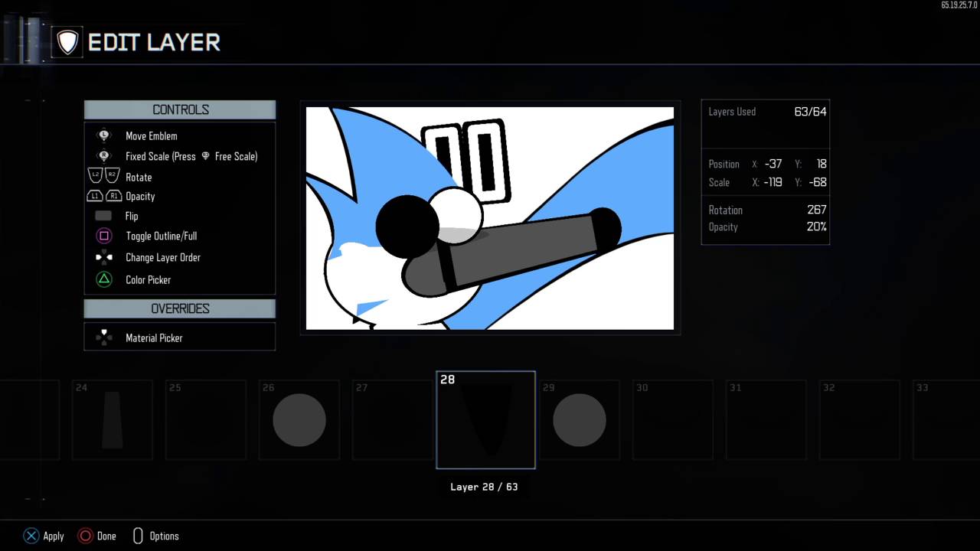
Task: Click the R2 trigger Rotate icon
Action: [113, 176]
